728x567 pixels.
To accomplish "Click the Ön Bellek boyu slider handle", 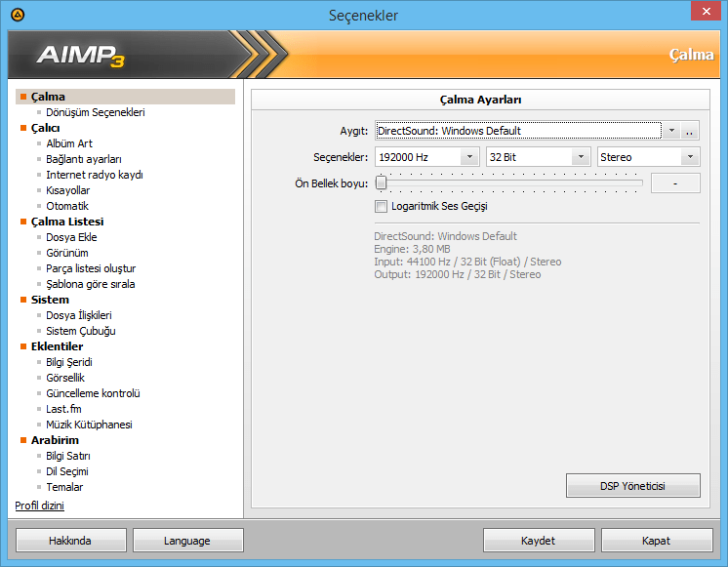I will [382, 182].
